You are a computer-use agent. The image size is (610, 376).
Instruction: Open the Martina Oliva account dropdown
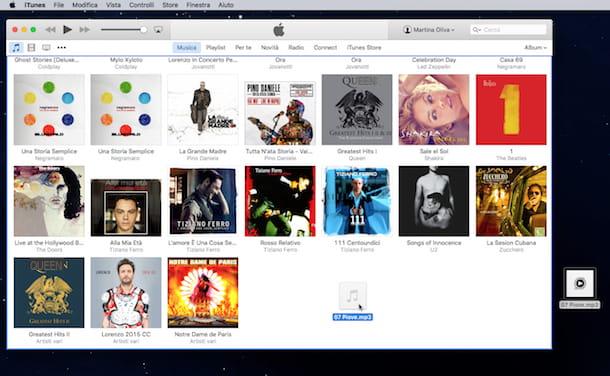tap(429, 30)
